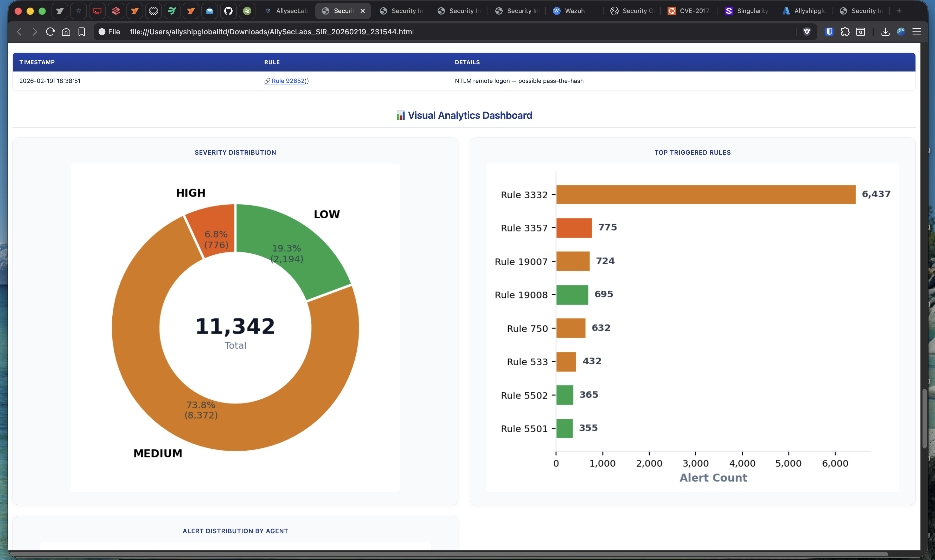Open orange bird pinned tab beside dotted circle

click(x=135, y=11)
